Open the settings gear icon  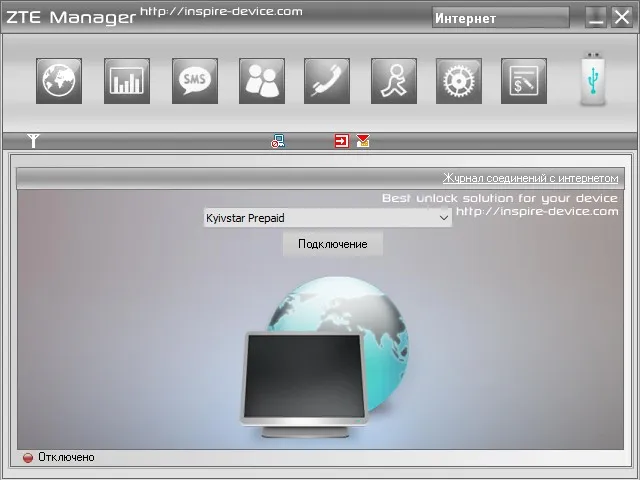click(x=459, y=81)
